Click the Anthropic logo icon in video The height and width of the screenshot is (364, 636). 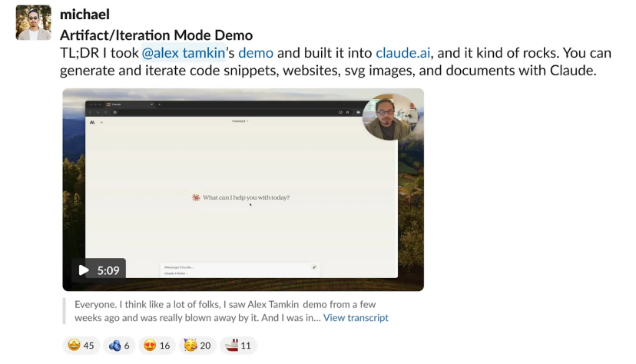click(92, 122)
